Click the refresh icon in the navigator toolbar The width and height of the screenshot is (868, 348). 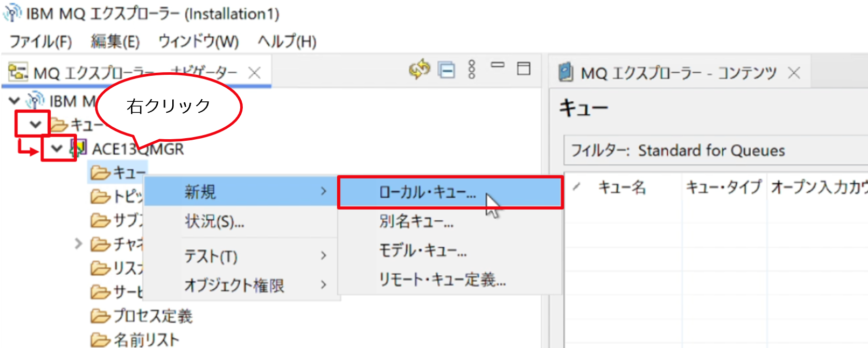point(419,70)
